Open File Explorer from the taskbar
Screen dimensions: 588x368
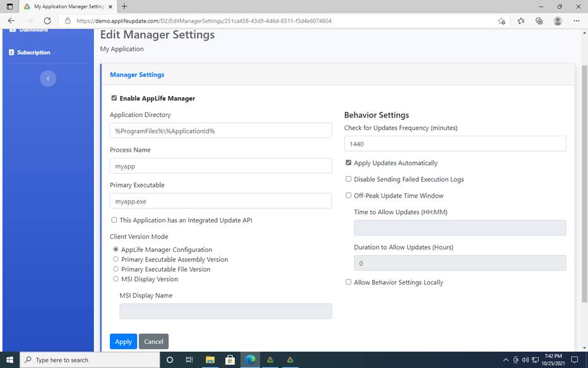coord(210,360)
